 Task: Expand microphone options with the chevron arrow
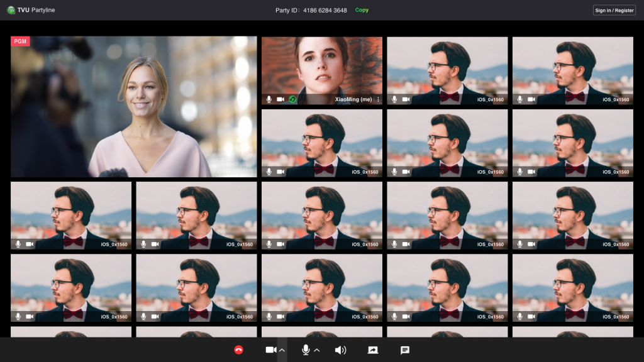pyautogui.click(x=316, y=350)
